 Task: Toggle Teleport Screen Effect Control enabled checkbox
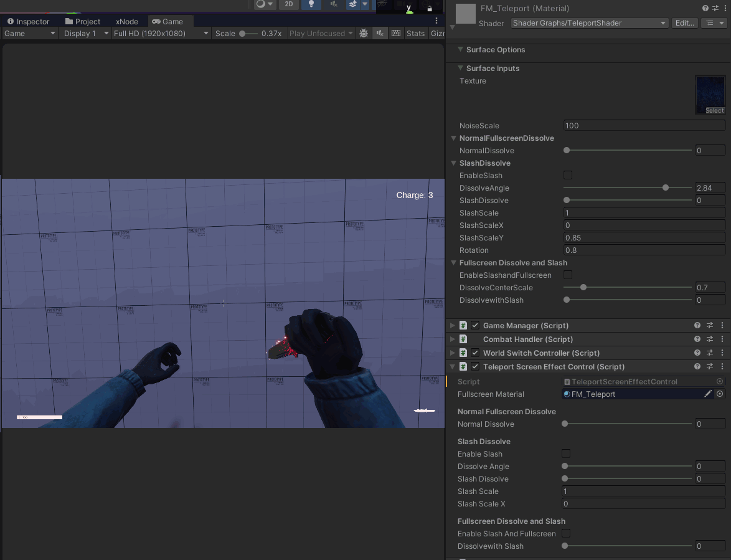click(x=475, y=366)
